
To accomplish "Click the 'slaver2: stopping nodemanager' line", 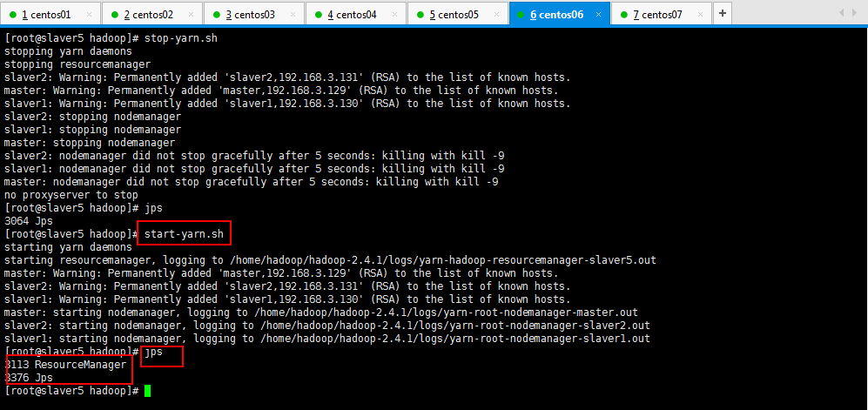I will [92, 117].
